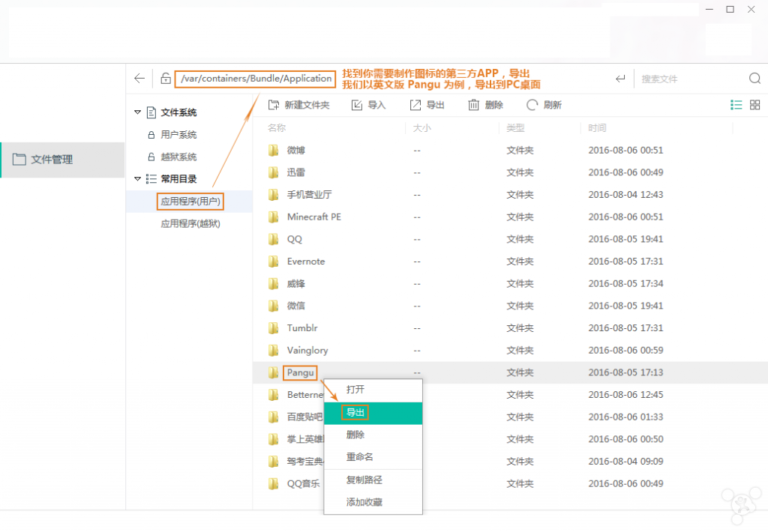
Task: Select the Evernote folder name
Action: (306, 262)
